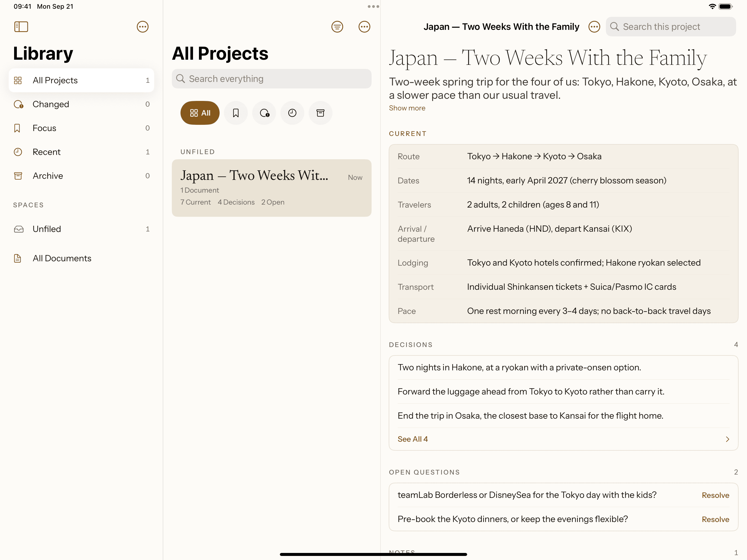This screenshot has height=560, width=747.
Task: Select the Arrival / departure row
Action: [x=563, y=234]
